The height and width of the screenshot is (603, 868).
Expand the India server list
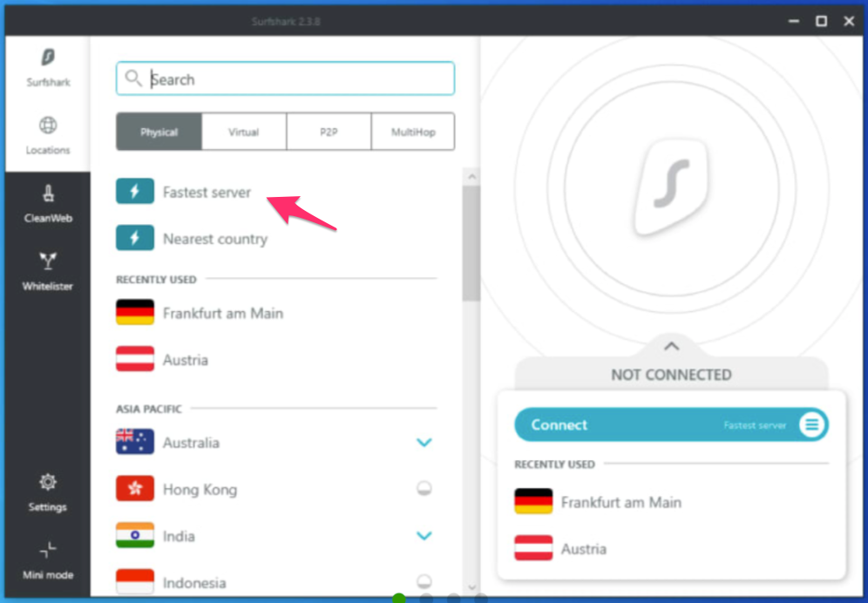click(424, 536)
